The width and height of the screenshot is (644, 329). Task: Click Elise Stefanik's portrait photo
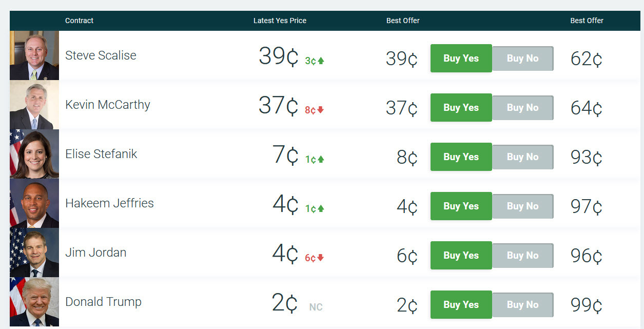[34, 154]
